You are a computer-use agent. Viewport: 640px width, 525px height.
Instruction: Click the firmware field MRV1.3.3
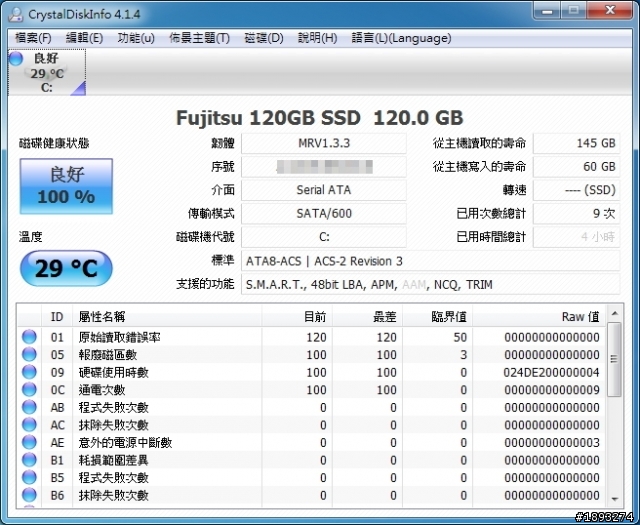click(324, 143)
